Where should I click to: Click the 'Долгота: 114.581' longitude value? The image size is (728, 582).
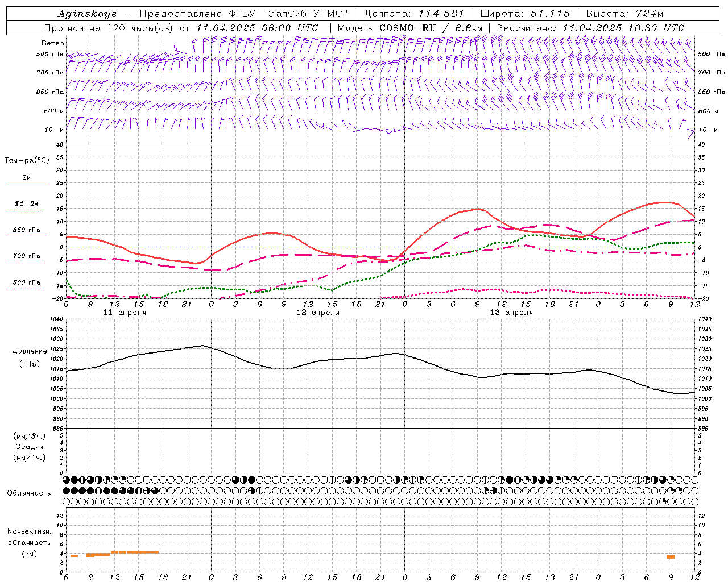[414, 14]
